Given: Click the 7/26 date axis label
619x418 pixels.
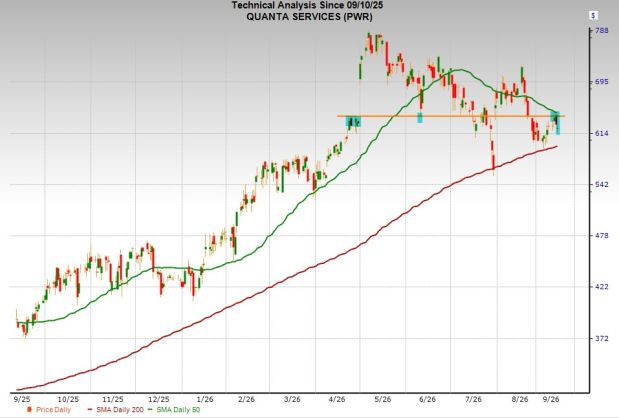Looking at the screenshot, I should coord(473,399).
